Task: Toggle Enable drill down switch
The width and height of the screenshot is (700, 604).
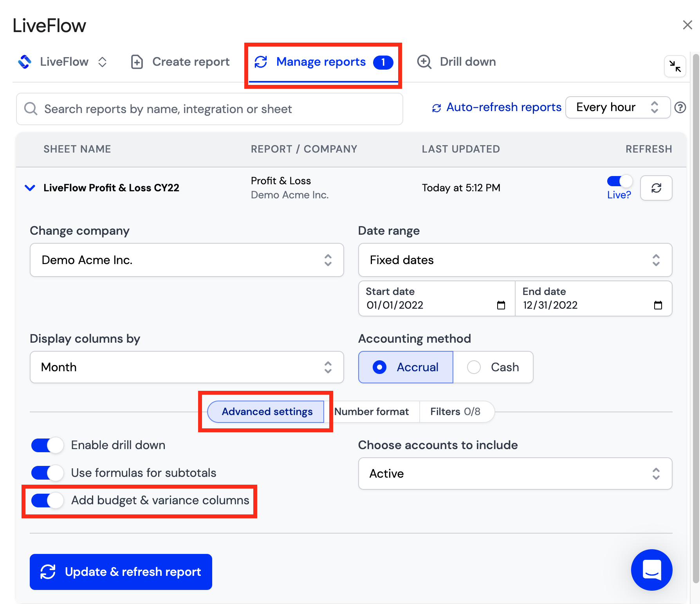Action: pos(47,445)
